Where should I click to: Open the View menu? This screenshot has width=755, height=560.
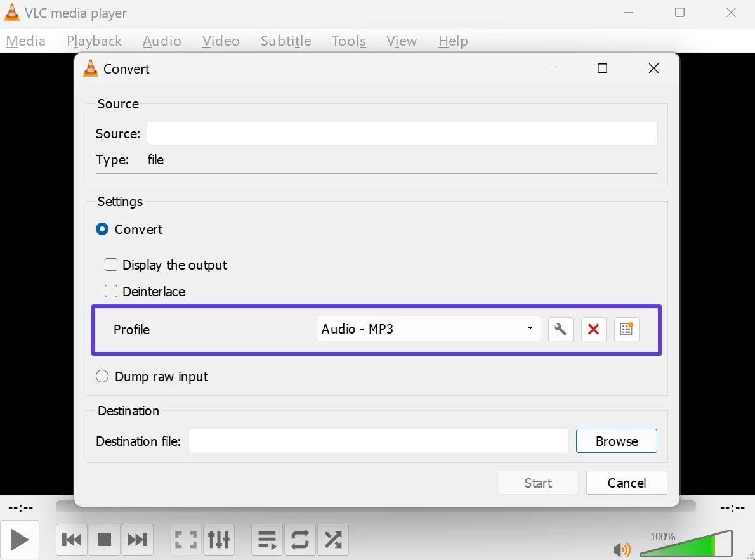(x=402, y=41)
